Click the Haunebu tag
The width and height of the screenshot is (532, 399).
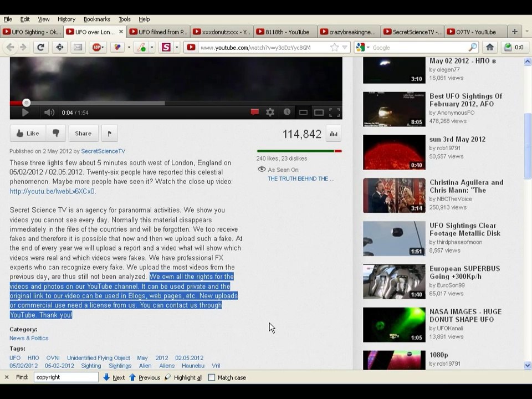click(x=193, y=366)
